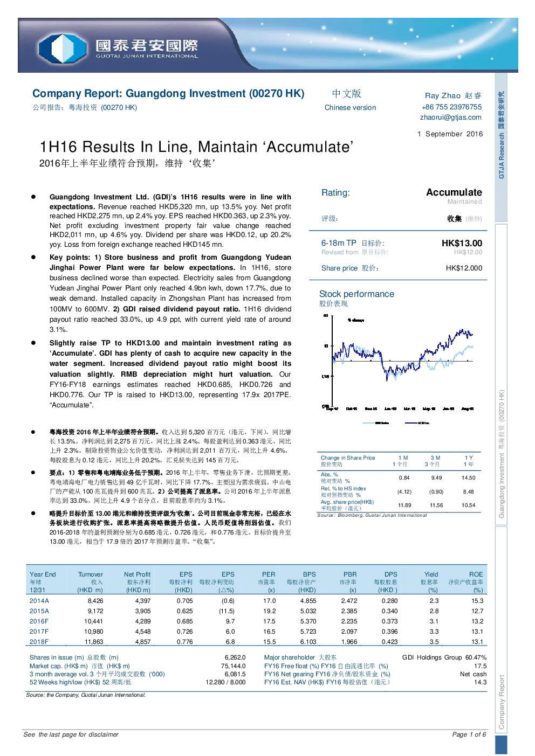The width and height of the screenshot is (535, 756).
Task: Click the PER column header
Action: point(269,574)
